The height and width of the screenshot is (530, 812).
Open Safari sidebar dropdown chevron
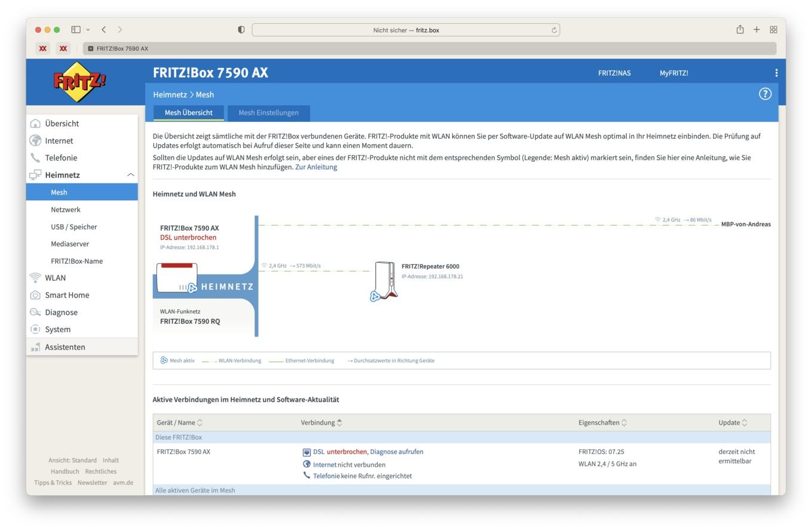[88, 29]
